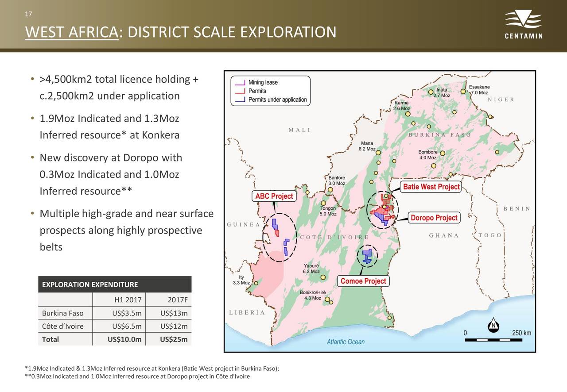Select the Doropo Project label
567x392 pixels.
coord(434,218)
